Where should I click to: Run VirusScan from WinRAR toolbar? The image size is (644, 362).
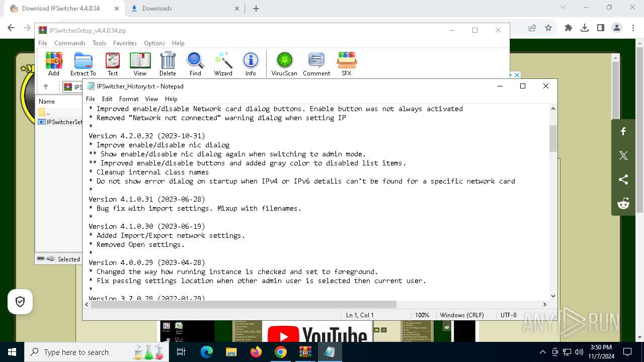coord(284,64)
